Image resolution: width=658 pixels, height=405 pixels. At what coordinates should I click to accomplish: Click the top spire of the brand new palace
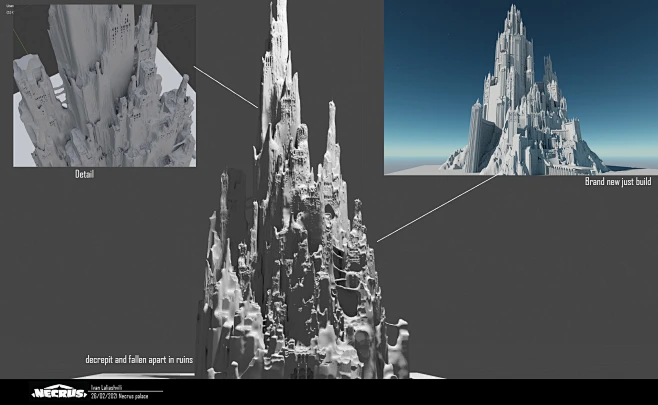coord(516,12)
